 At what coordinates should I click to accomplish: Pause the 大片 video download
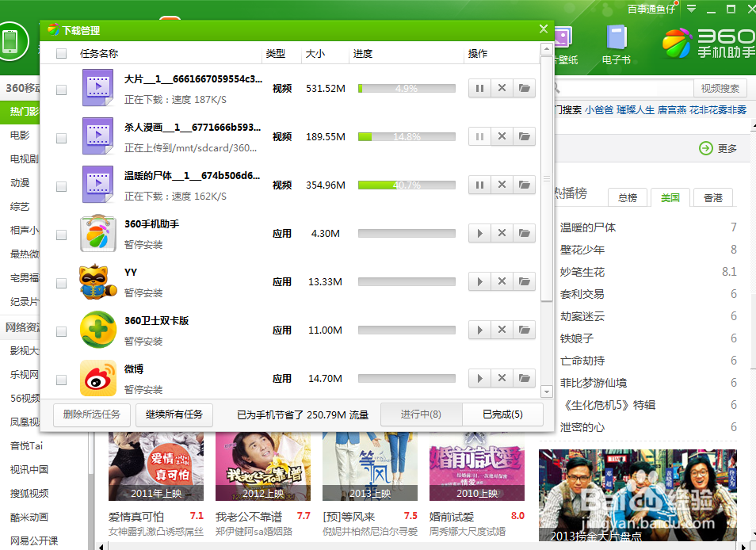[x=479, y=88]
